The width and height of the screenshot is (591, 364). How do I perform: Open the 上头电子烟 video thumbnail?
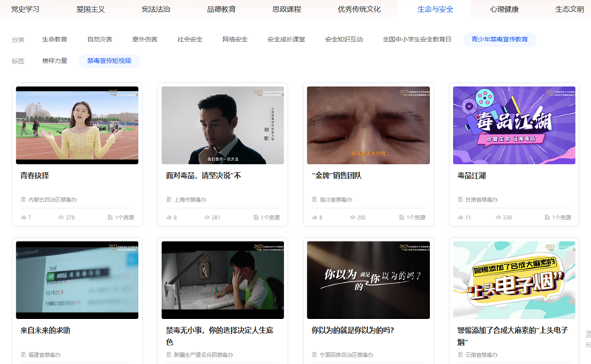pyautogui.click(x=513, y=280)
